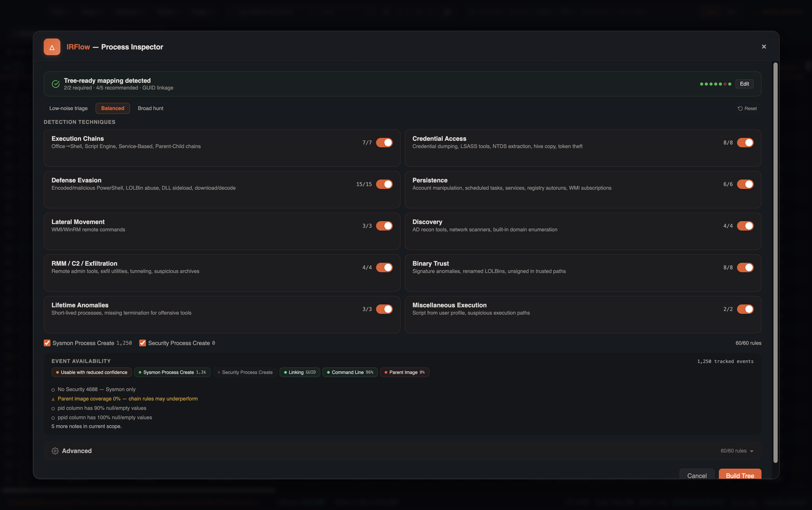
Task: Switch off Discovery detection
Action: coord(745,226)
